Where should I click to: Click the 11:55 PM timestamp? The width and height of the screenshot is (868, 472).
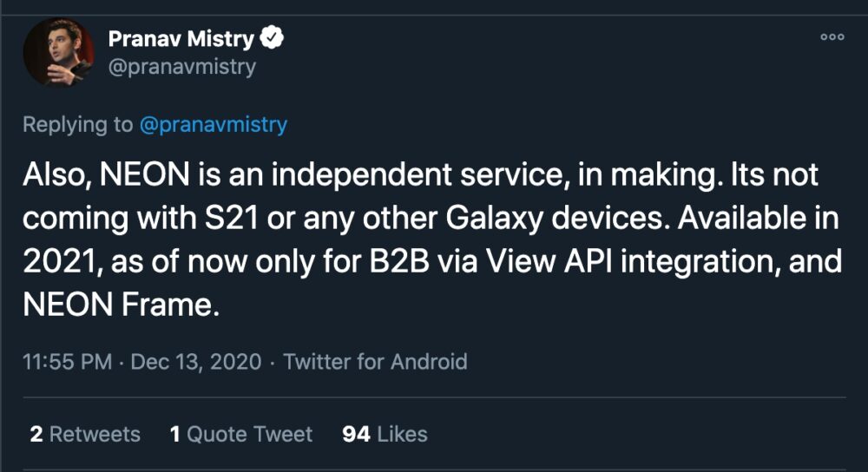point(67,361)
